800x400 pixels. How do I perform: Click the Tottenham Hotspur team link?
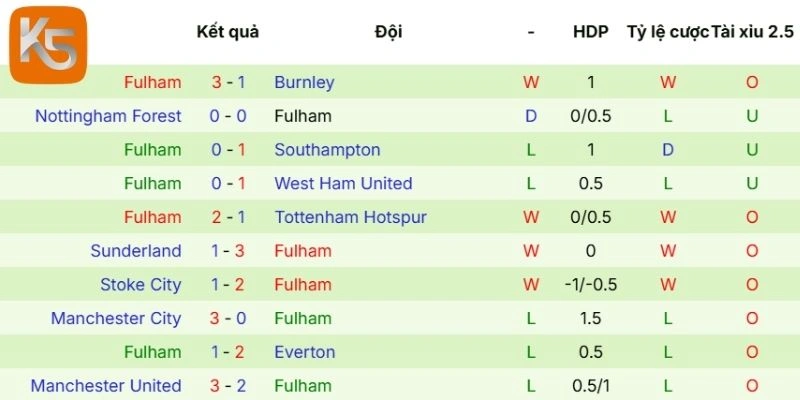pos(350,217)
